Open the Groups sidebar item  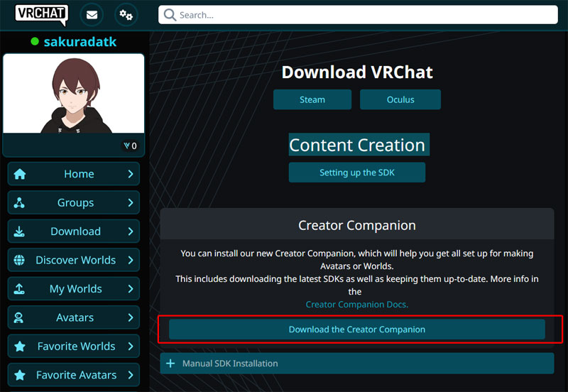[74, 202]
